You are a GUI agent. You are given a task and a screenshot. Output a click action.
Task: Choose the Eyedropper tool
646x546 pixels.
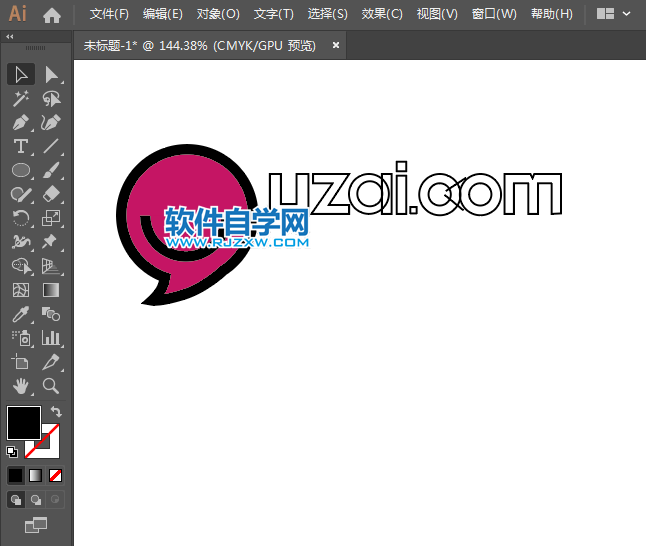(x=21, y=314)
